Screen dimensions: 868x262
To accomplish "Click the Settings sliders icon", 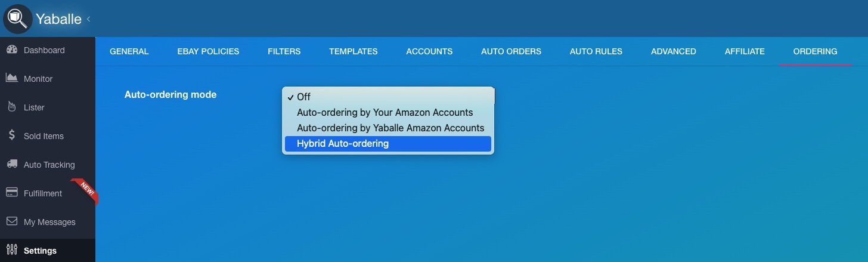I will tap(11, 250).
